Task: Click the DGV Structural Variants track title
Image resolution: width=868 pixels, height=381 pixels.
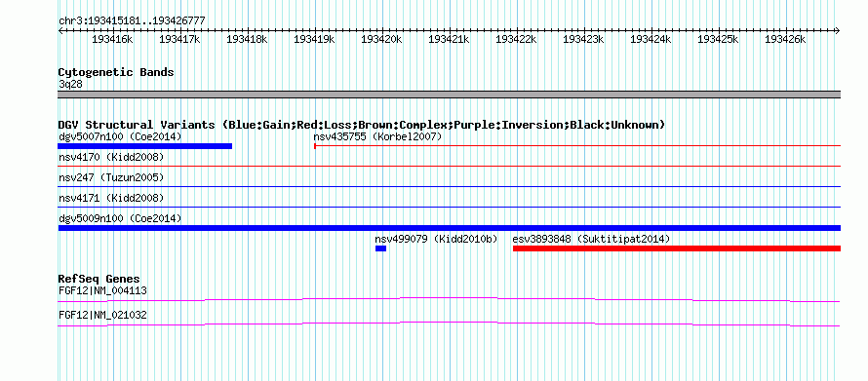Action: [362, 125]
